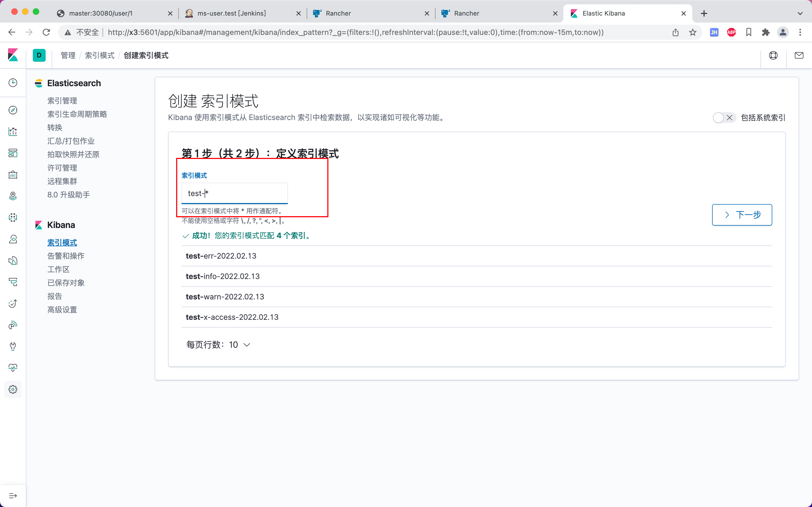Open the ABP adblock extension icon
The image size is (812, 507).
pos(731,32)
